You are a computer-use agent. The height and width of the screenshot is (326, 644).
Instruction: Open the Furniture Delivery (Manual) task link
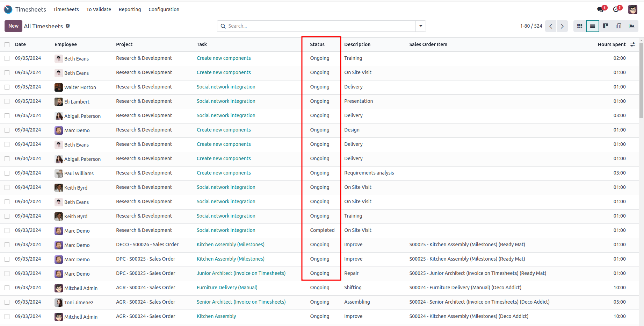pyautogui.click(x=227, y=288)
